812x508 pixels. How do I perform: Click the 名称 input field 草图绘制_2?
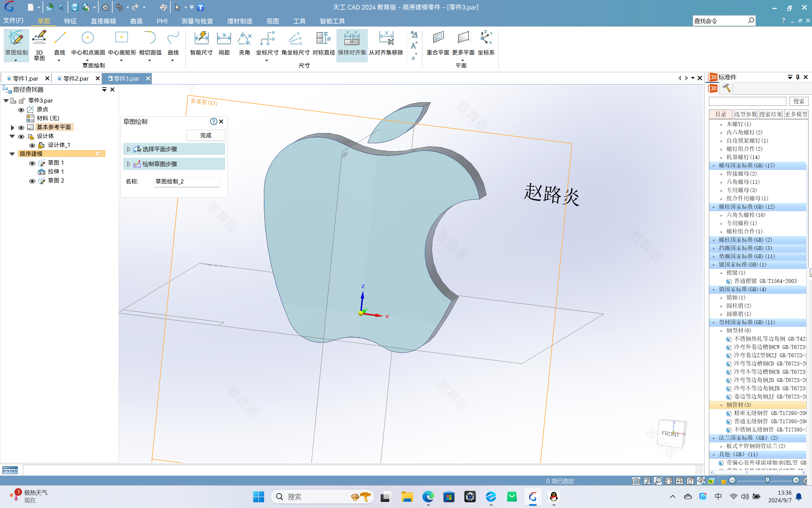click(x=187, y=181)
